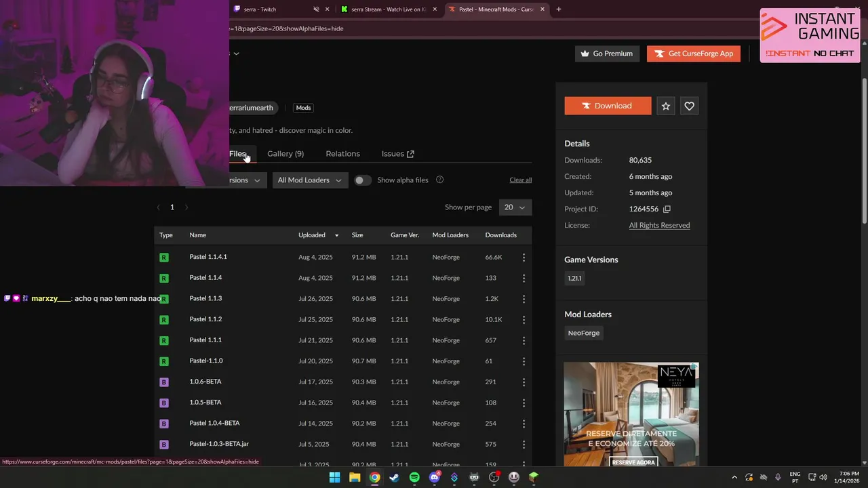
Task: Open the Pastel-1.0.3-BETA.jar file
Action: tap(219, 444)
